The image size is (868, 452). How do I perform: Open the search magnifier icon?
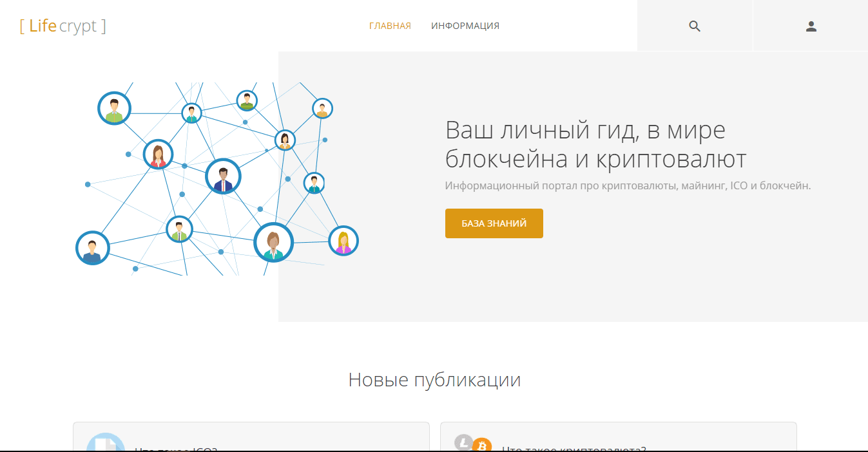click(x=695, y=26)
